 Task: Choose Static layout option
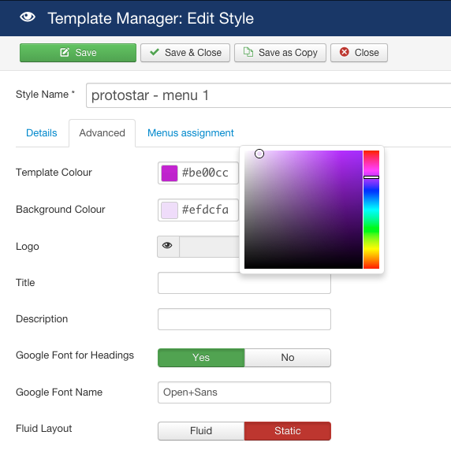coord(288,431)
